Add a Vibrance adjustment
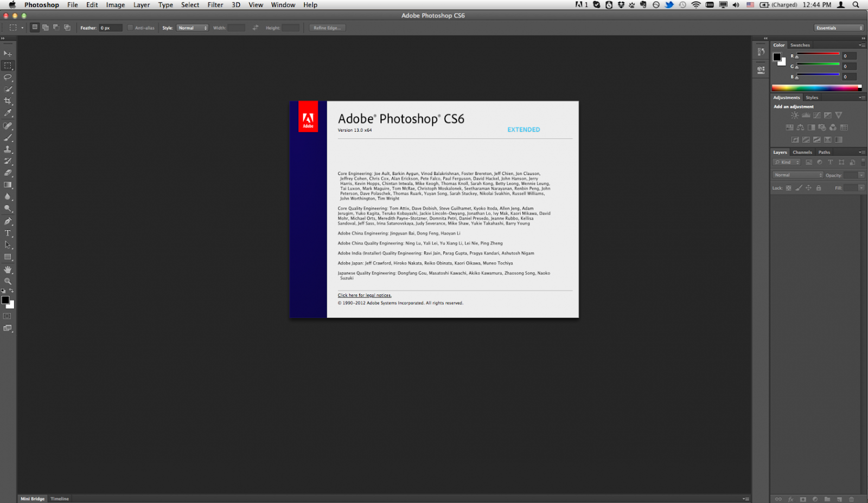 tap(839, 115)
